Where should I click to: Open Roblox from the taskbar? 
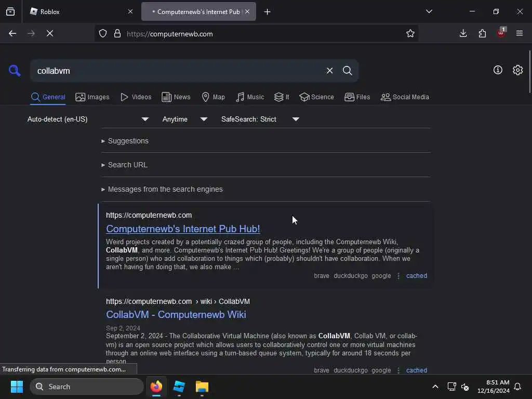179,387
